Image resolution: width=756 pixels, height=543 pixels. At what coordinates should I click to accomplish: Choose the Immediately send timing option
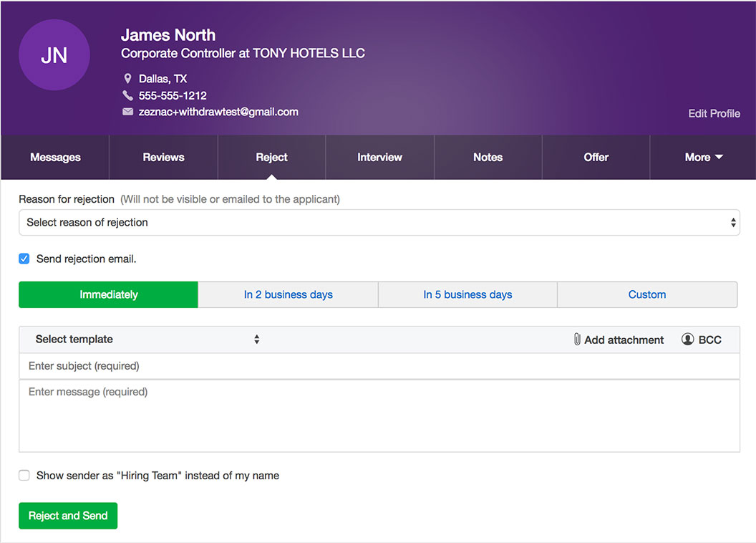coord(108,294)
